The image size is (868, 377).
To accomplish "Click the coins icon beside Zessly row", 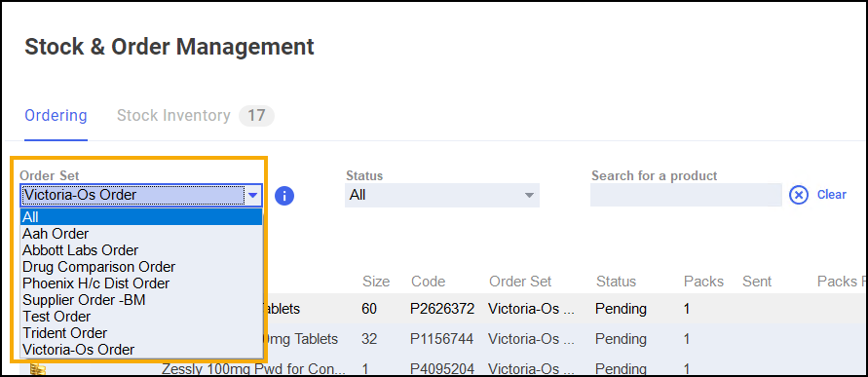I will point(37,369).
